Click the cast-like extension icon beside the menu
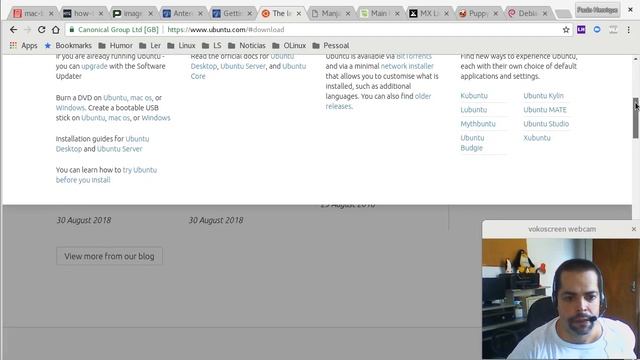Image resolution: width=640 pixels, height=360 pixels. [x=613, y=29]
